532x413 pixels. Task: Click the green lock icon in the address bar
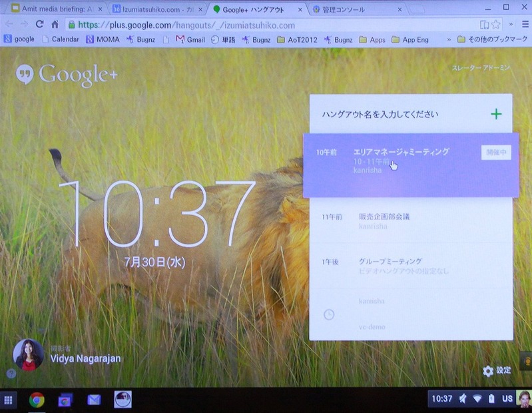pyautogui.click(x=72, y=25)
